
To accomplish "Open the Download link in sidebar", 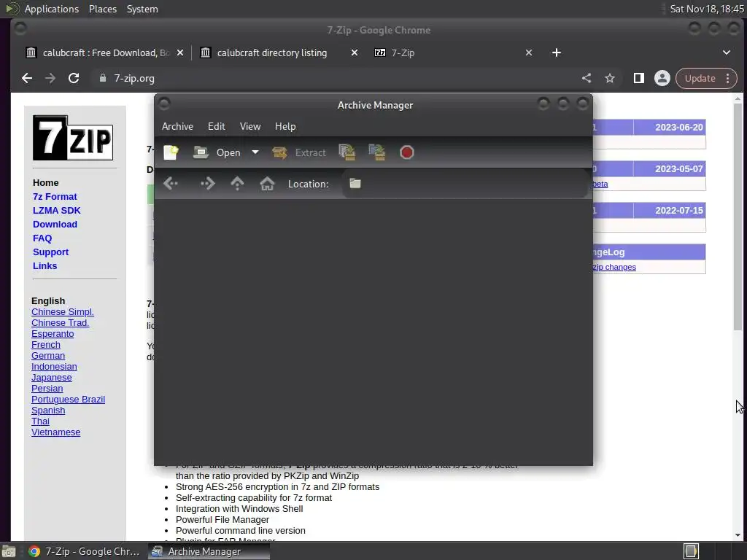I will 55,224.
